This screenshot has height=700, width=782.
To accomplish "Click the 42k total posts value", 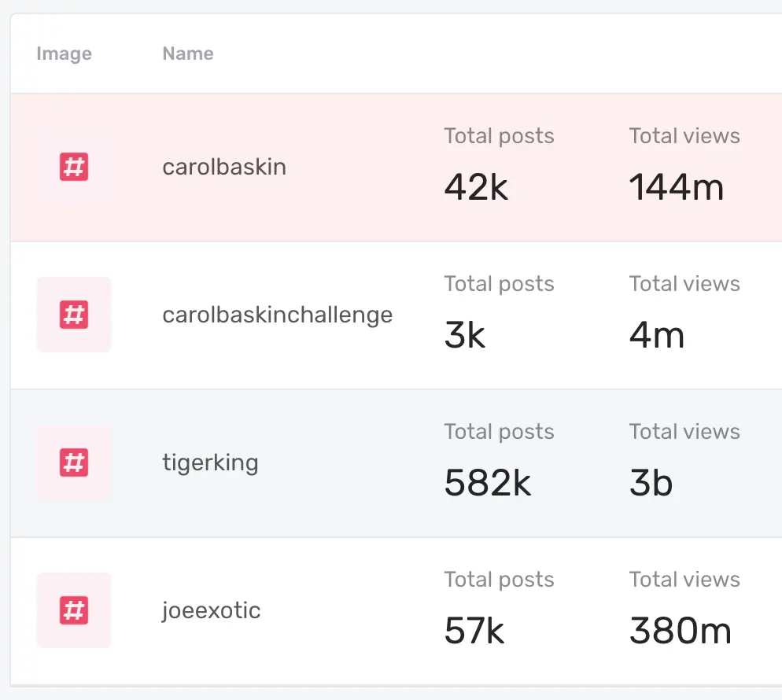I will (x=476, y=187).
